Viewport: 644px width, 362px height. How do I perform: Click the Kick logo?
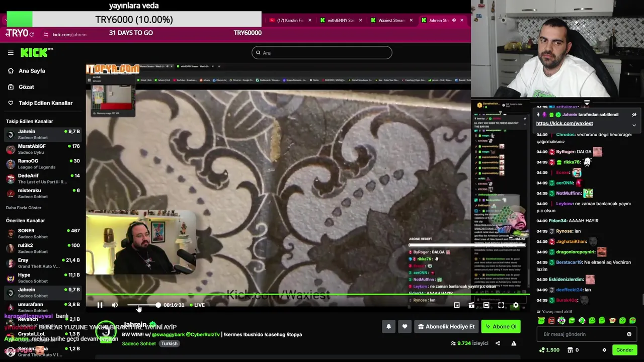tap(37, 52)
